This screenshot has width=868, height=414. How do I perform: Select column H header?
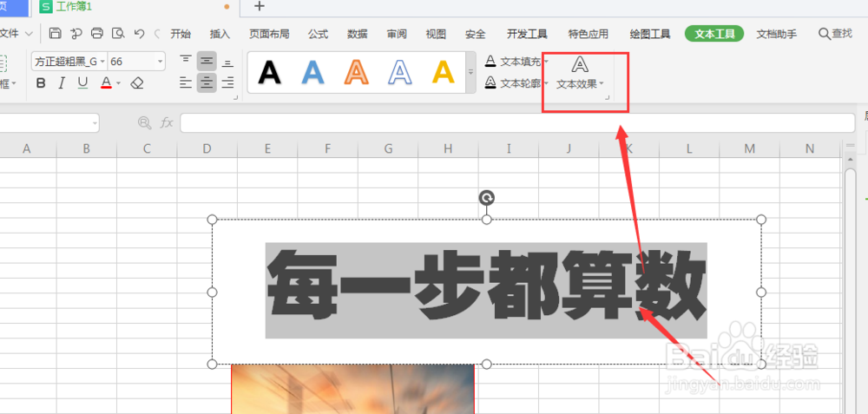click(x=449, y=148)
